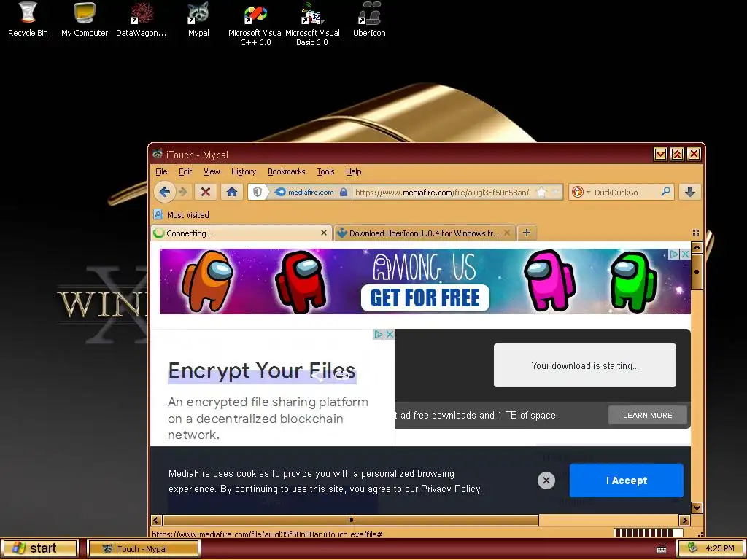Close the Download UberIcon tab
Screen dimensions: 747x560
pos(507,233)
